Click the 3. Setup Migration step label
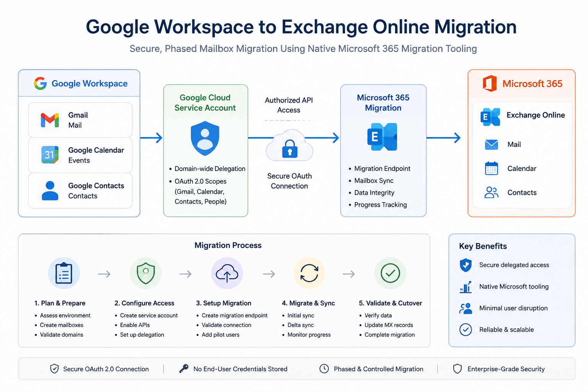This screenshot has height=392, width=588. (224, 303)
